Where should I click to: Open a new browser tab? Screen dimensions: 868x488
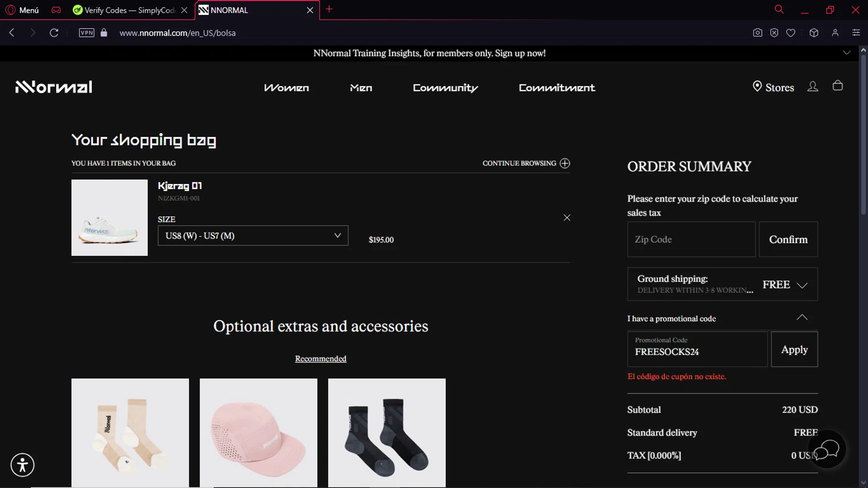tap(329, 9)
